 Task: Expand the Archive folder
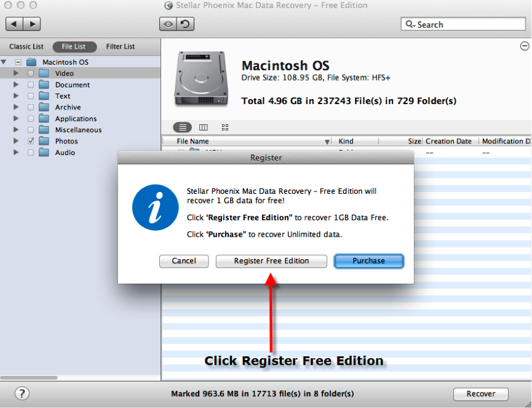(x=16, y=107)
